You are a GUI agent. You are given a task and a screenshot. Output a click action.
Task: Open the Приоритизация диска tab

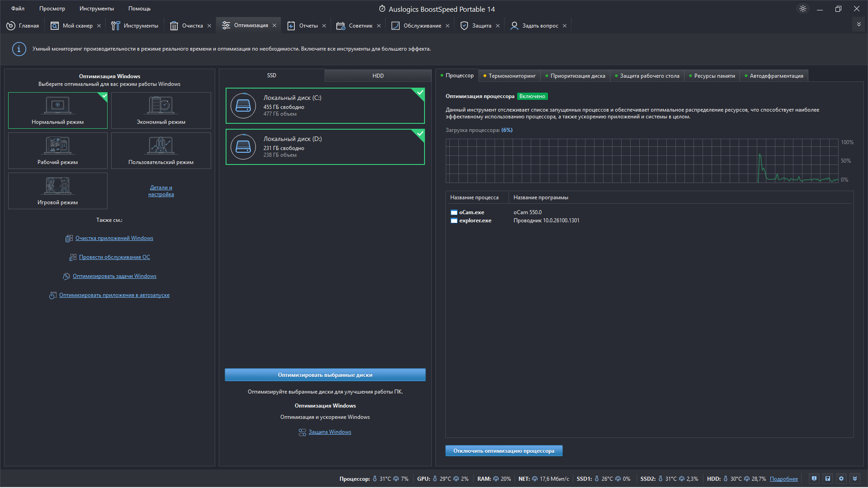tap(576, 76)
